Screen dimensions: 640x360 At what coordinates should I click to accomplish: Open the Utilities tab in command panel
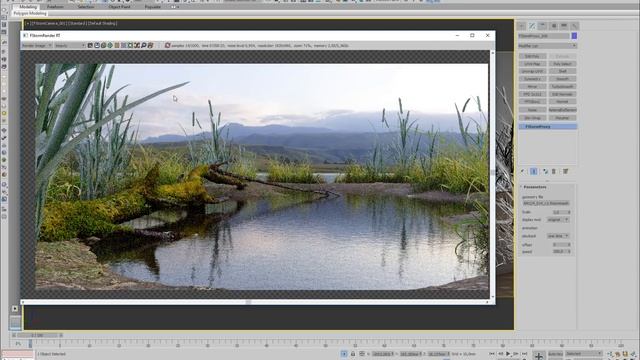[x=574, y=26]
